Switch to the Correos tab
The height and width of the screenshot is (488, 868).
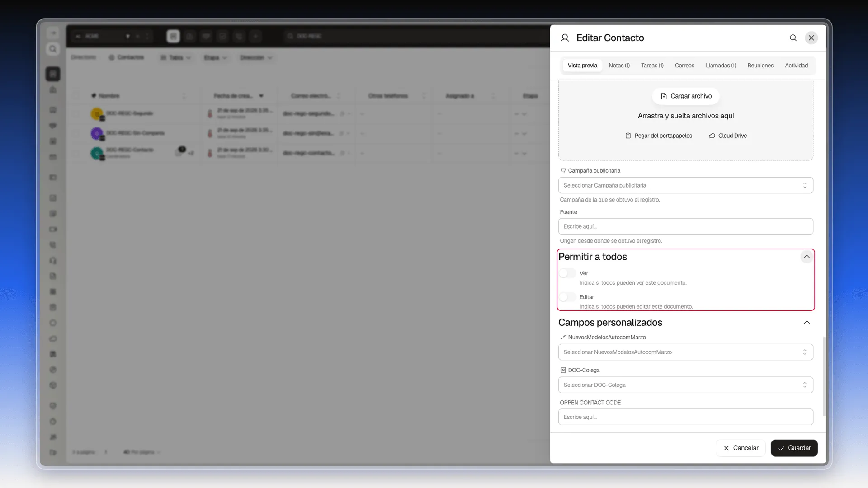coord(684,66)
